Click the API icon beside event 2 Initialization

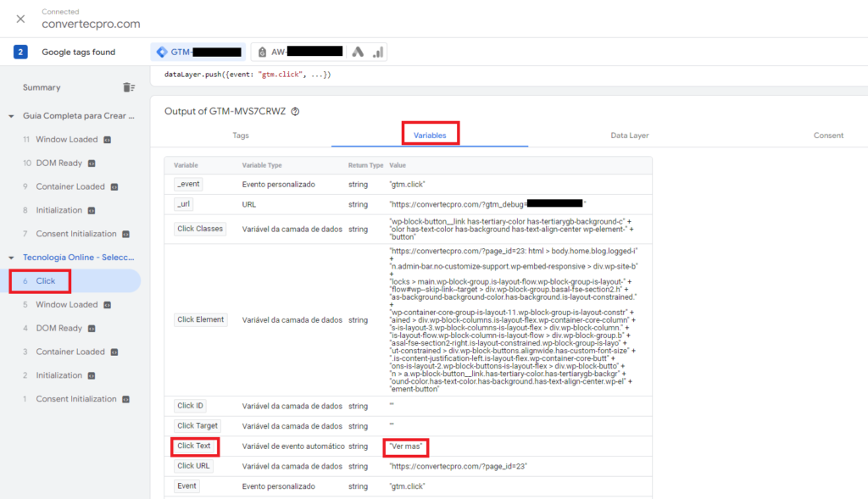pos(92,375)
